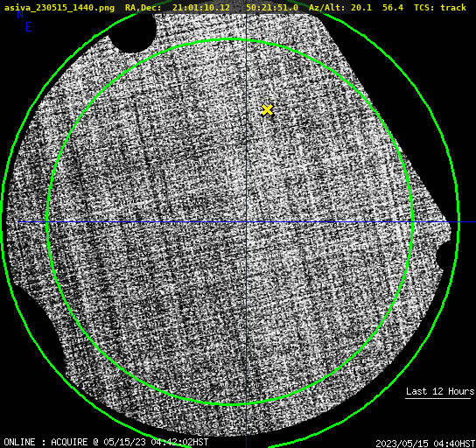Viewport: 476px width, 448px height.
Task: Click the yellow X telescope pointing marker
Action: pyautogui.click(x=267, y=110)
